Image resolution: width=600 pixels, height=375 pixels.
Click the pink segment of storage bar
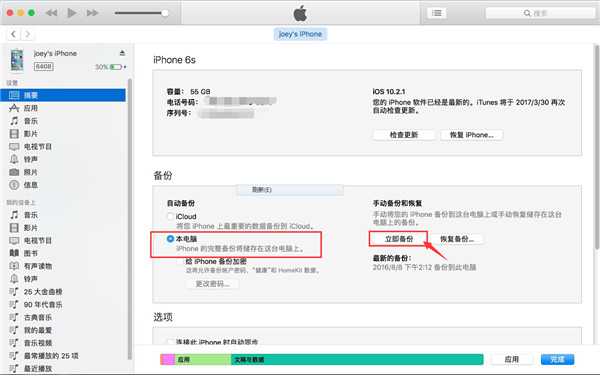(x=169, y=360)
